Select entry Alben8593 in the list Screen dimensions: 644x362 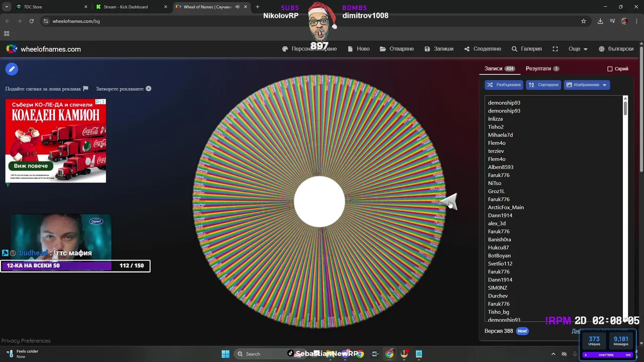point(501,167)
